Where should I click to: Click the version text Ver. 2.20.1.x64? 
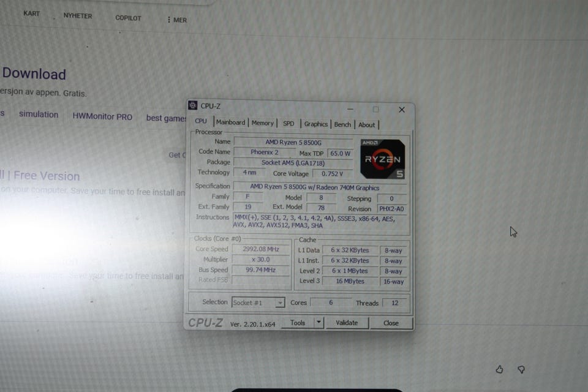(253, 324)
